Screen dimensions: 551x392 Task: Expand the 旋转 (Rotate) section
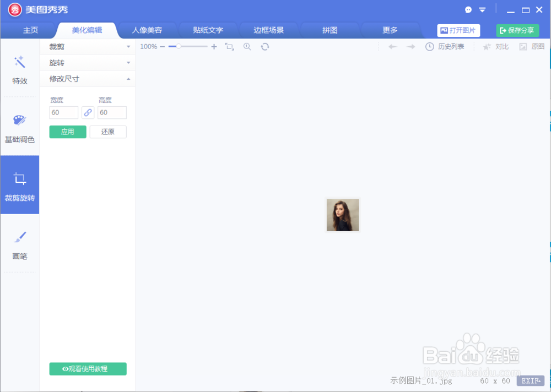87,63
